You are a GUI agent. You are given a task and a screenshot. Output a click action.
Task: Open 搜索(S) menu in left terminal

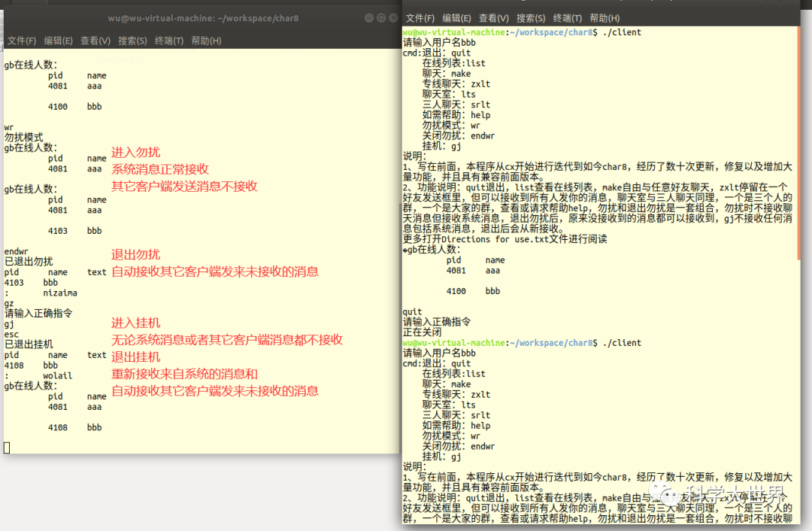click(132, 41)
